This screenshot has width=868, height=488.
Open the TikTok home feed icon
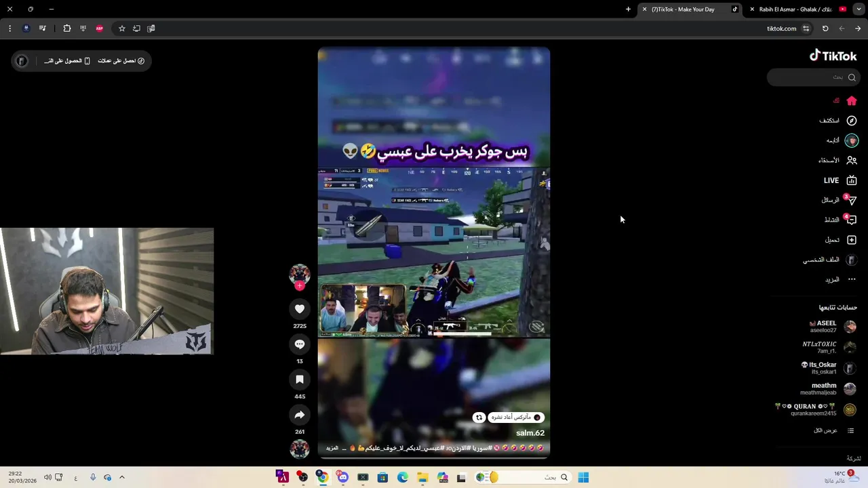coord(852,101)
